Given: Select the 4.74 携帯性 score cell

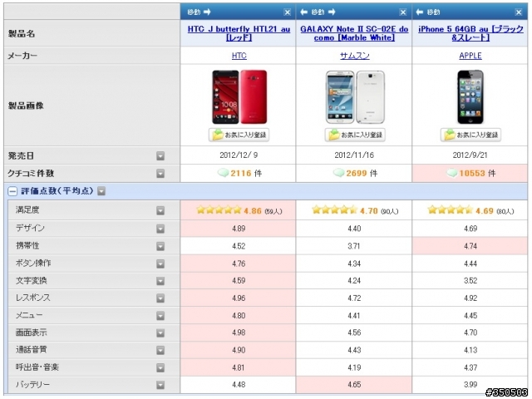Looking at the screenshot, I should tap(470, 246).
